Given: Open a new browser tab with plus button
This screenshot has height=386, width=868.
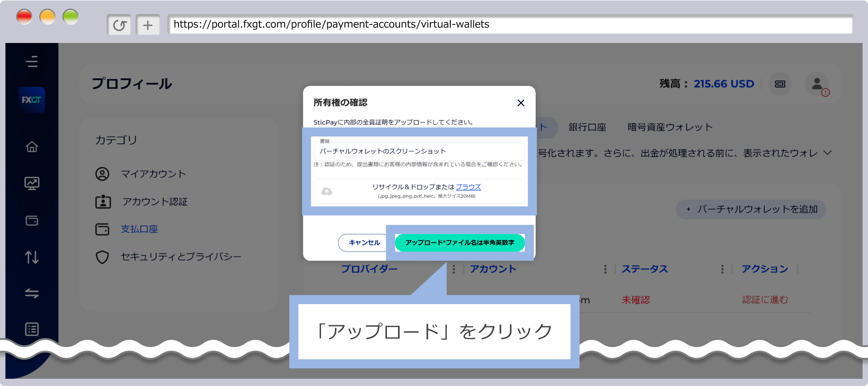Looking at the screenshot, I should point(148,25).
